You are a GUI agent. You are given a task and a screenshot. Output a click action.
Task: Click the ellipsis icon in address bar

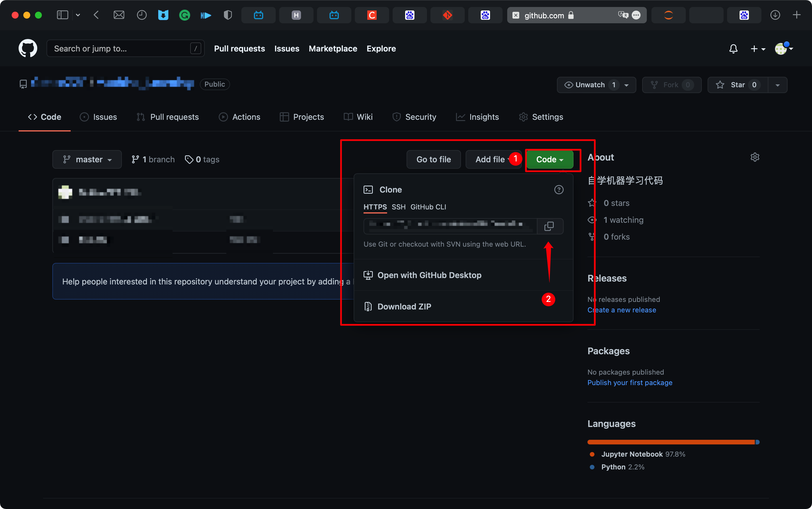636,15
